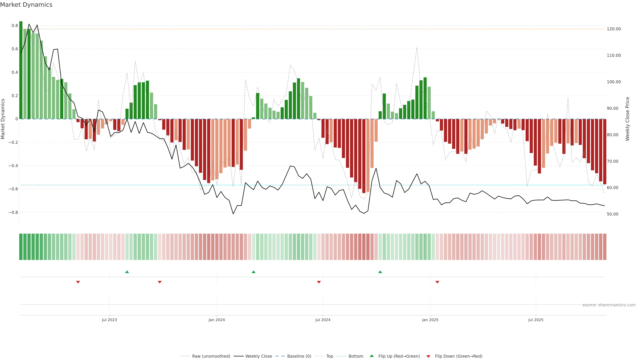
Task: Click the green flip-up triangle near October 2024
Action: coord(380,272)
